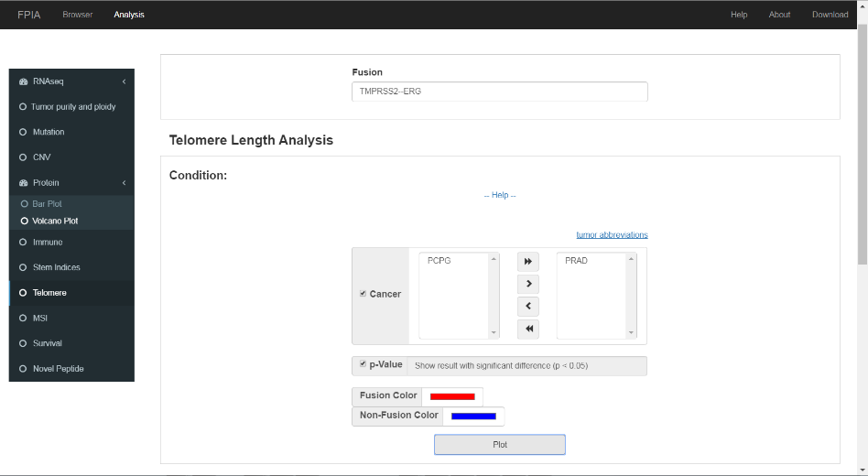
Task: Uncheck the p-Value checkbox
Action: pos(363,363)
